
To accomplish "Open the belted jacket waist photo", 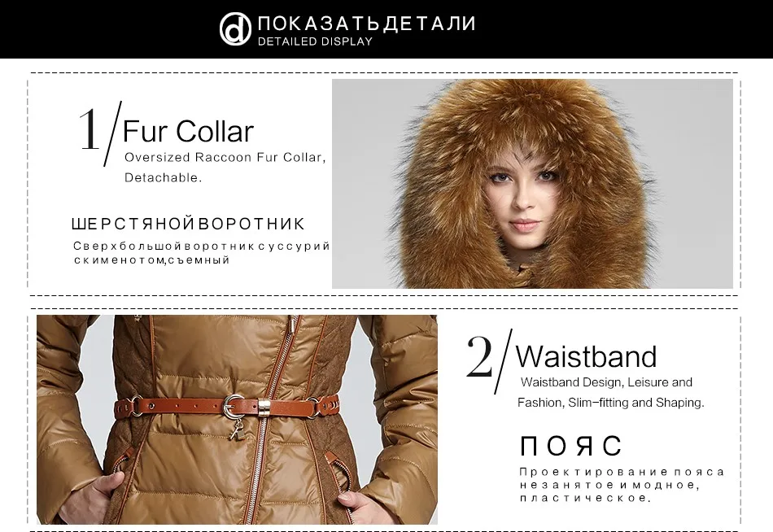I will click(237, 419).
